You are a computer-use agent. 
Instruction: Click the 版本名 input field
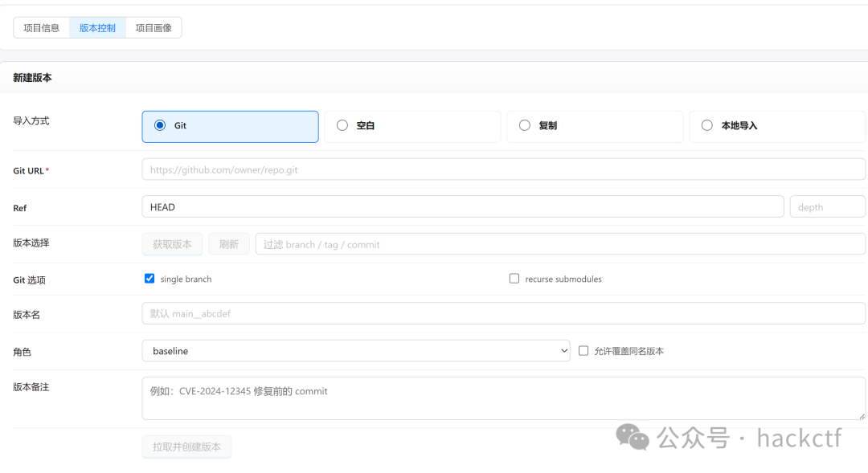(x=504, y=313)
